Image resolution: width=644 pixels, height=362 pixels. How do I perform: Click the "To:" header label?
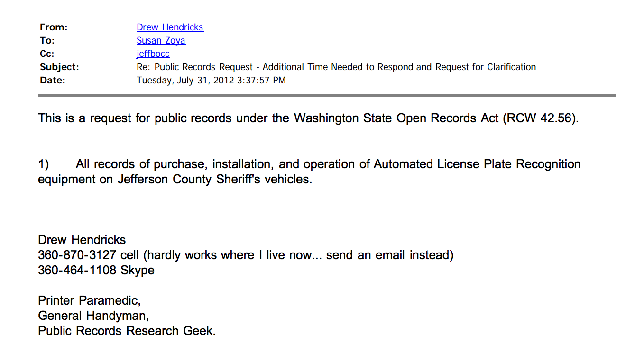(x=47, y=41)
